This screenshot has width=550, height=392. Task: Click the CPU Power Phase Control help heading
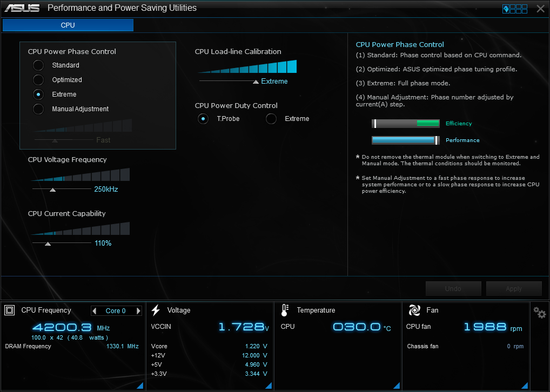tap(400, 44)
